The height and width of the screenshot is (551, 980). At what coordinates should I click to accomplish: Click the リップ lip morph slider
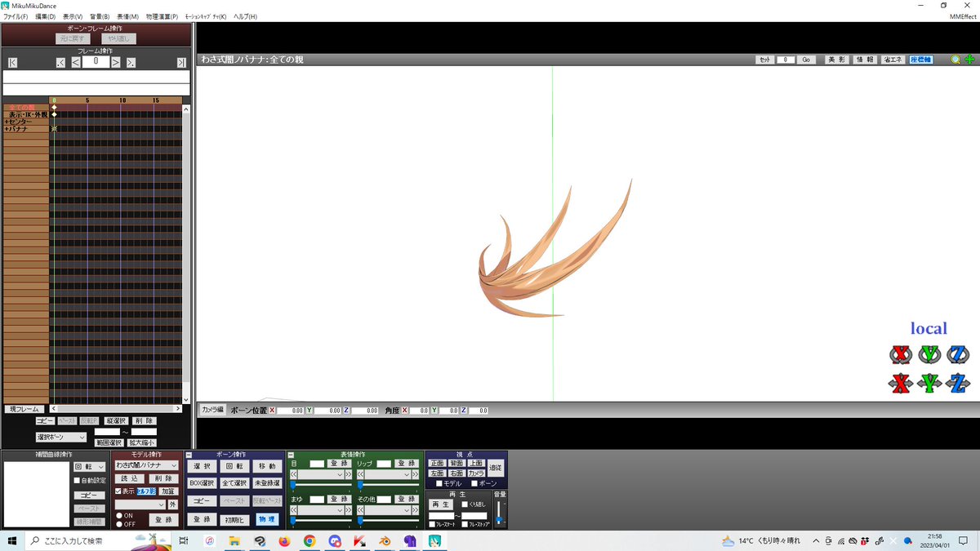(x=389, y=484)
